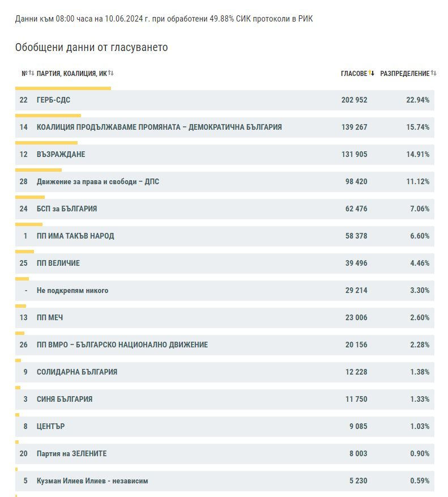The image size is (448, 497).
Task: Open Движение за права и свободи – ДПС row
Action: tap(225, 182)
